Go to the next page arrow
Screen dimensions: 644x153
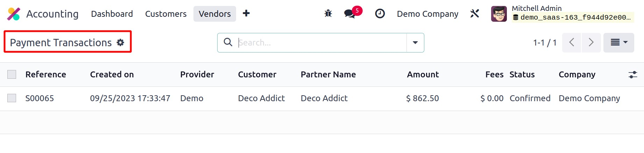(x=591, y=43)
